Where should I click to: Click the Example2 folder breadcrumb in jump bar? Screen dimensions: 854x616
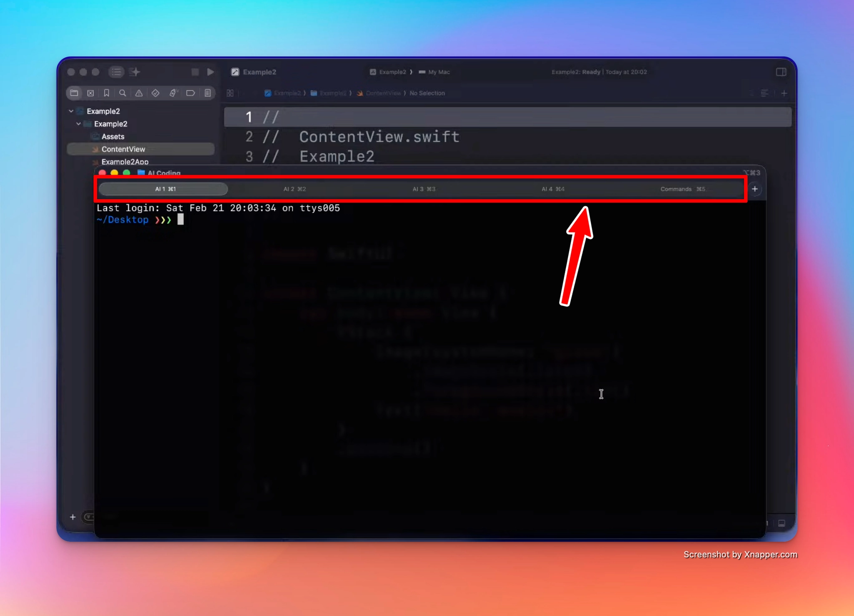click(329, 93)
